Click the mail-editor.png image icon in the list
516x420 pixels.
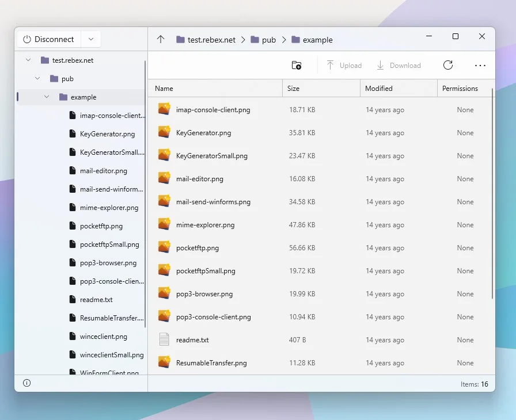click(x=164, y=178)
